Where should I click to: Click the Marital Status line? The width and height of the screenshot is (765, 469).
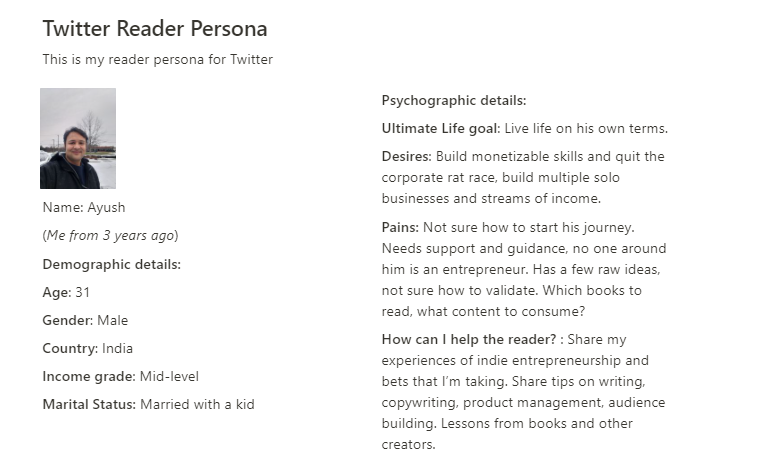click(x=148, y=405)
